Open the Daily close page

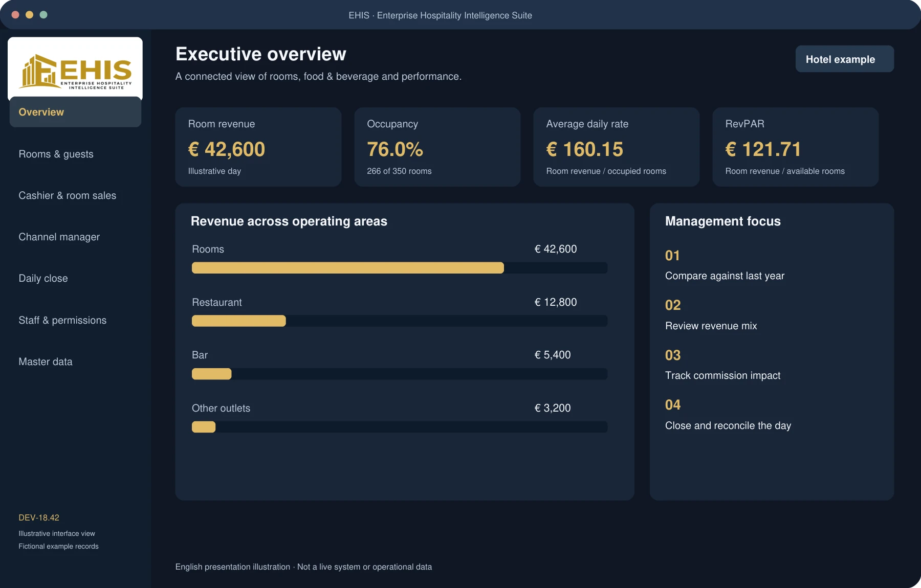coord(43,278)
